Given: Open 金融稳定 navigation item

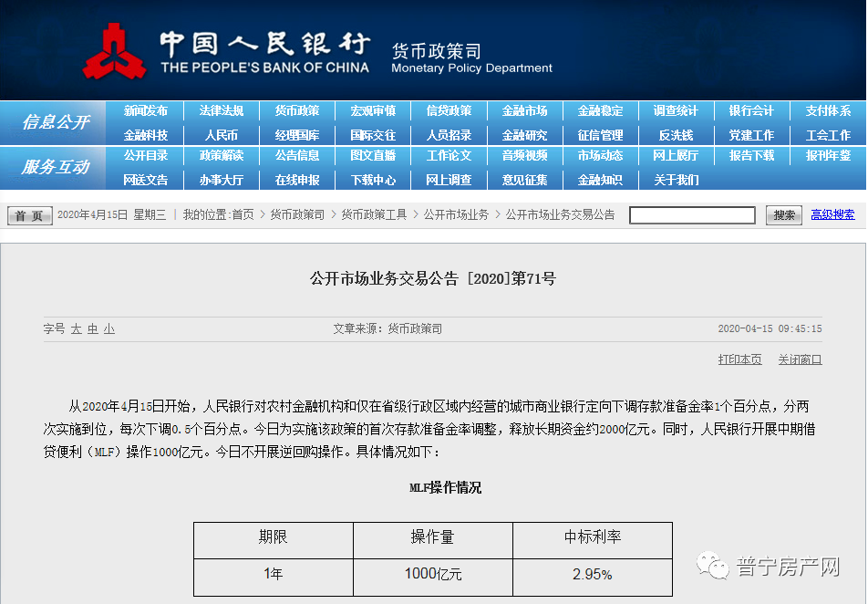Looking at the screenshot, I should point(601,110).
